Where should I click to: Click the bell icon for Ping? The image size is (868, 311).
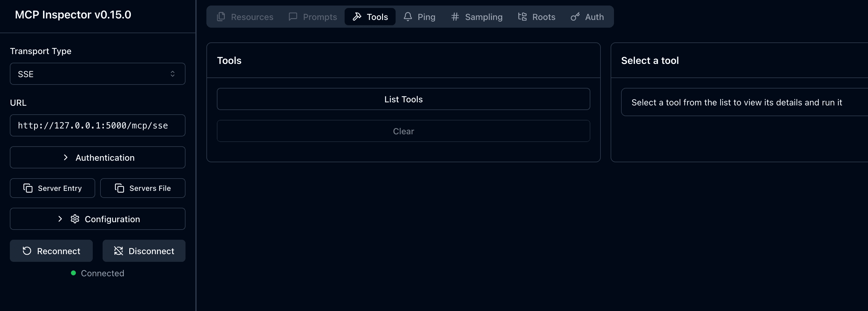point(408,17)
